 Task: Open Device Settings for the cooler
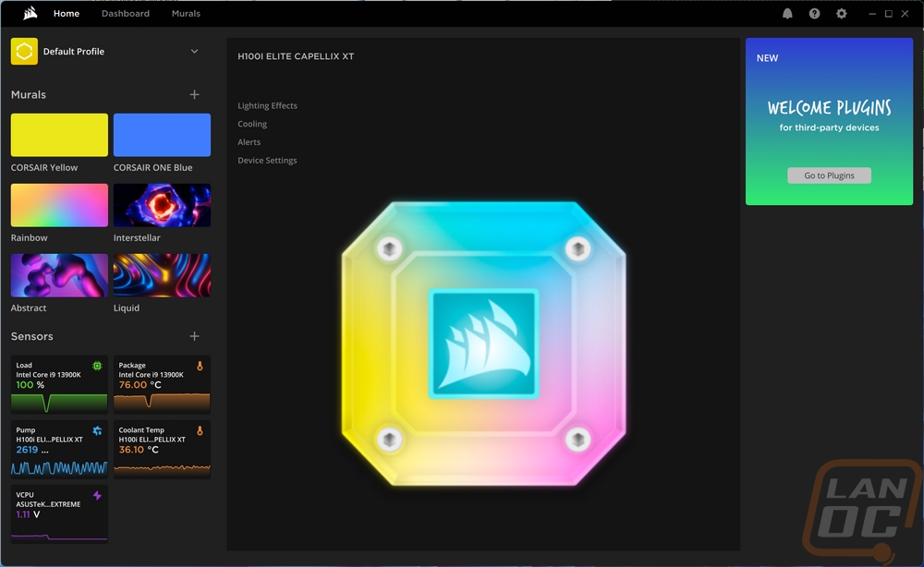pos(267,160)
